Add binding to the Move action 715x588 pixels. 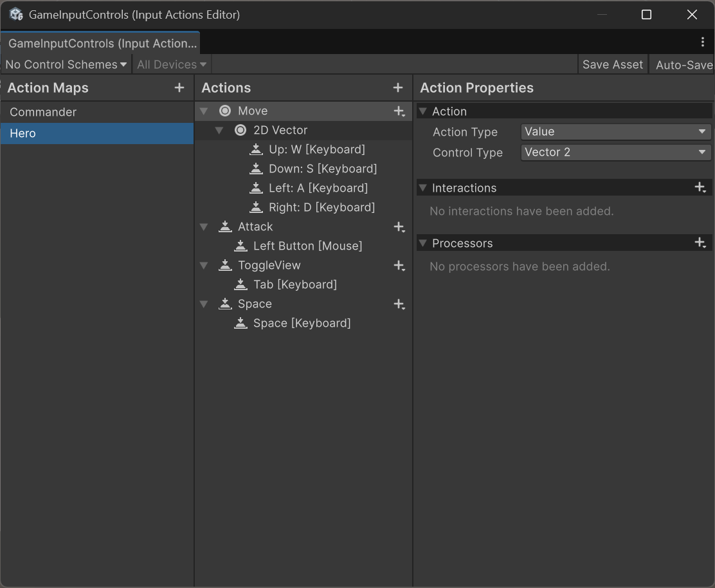(399, 111)
